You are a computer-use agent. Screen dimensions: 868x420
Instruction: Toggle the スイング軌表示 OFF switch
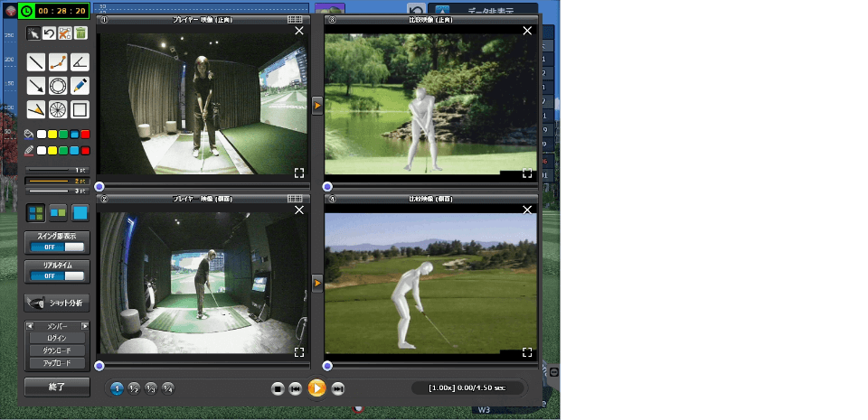pos(57,247)
